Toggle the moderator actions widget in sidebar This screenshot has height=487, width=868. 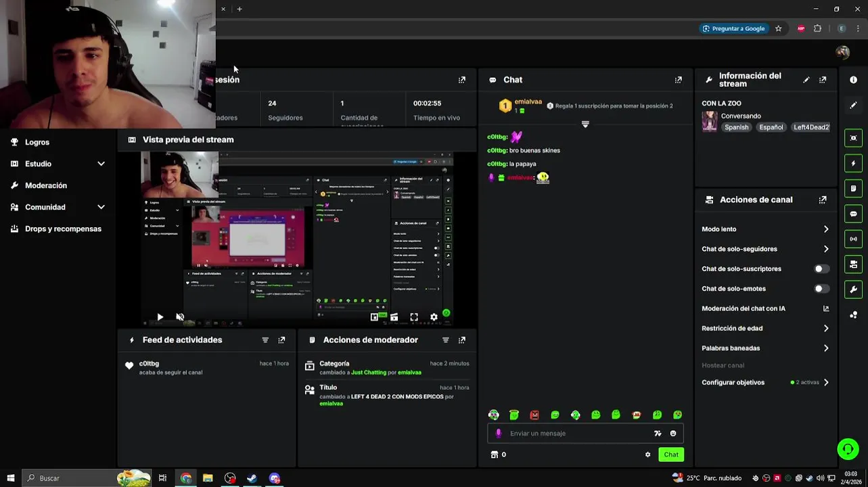(x=853, y=188)
